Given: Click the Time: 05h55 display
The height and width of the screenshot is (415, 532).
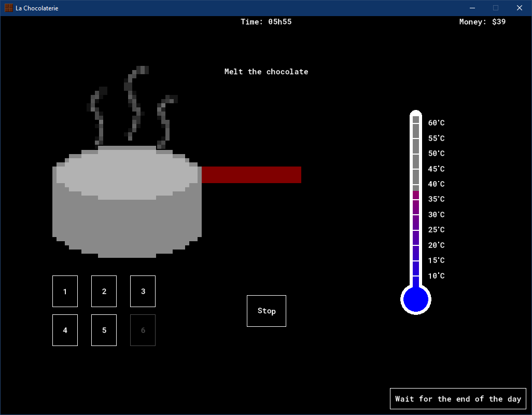Looking at the screenshot, I should coord(266,22).
